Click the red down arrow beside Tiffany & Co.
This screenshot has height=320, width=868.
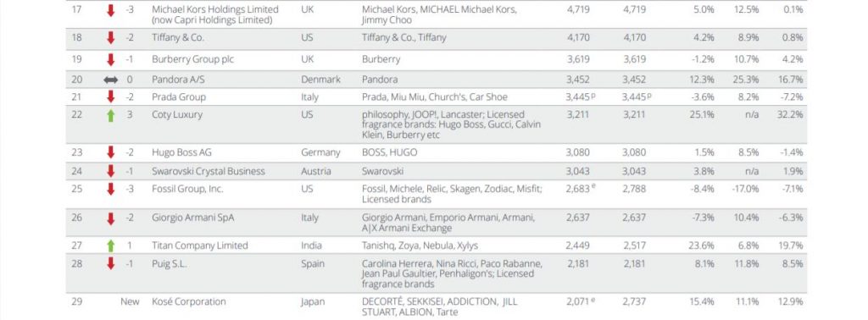(x=111, y=37)
